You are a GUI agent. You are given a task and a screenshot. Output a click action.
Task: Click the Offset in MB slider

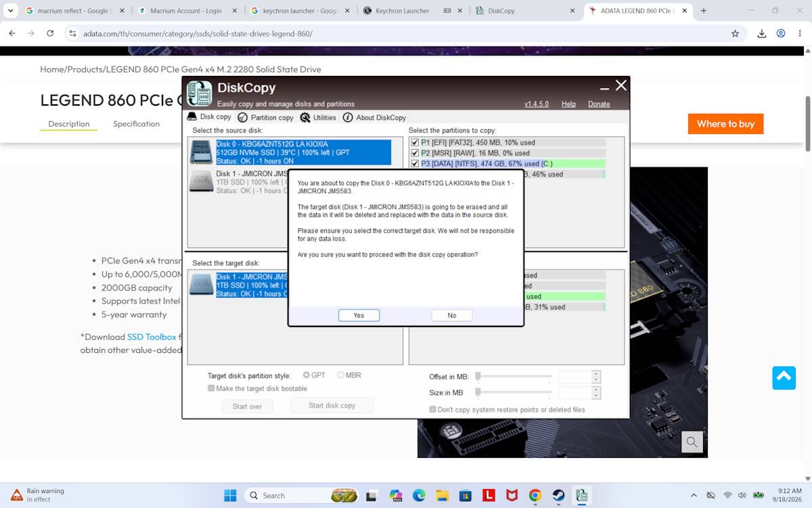pyautogui.click(x=514, y=376)
